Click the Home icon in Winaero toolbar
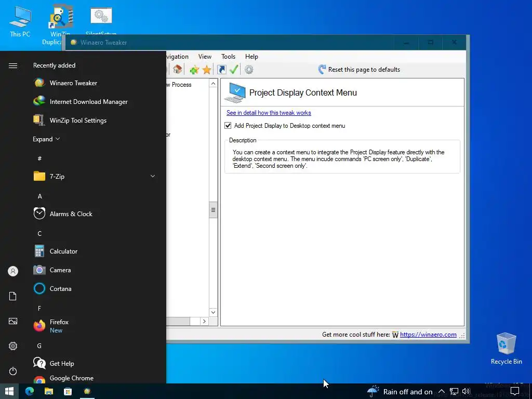The height and width of the screenshot is (399, 532). click(177, 70)
